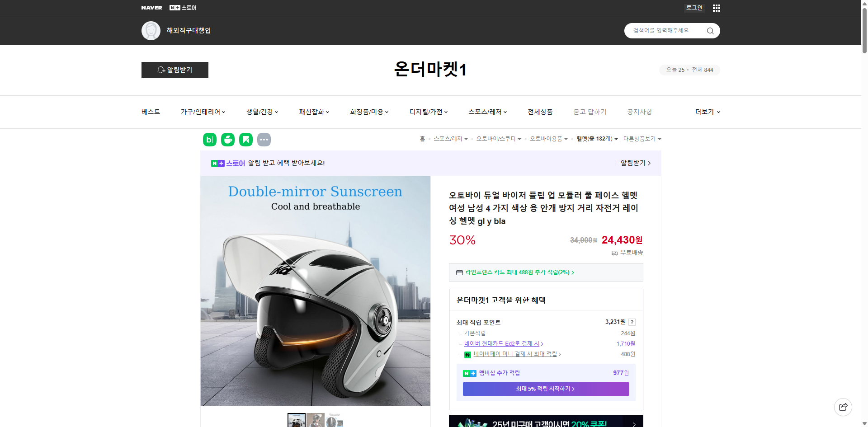The height and width of the screenshot is (427, 868).
Task: Open the Naver services grid icon
Action: coord(716,8)
